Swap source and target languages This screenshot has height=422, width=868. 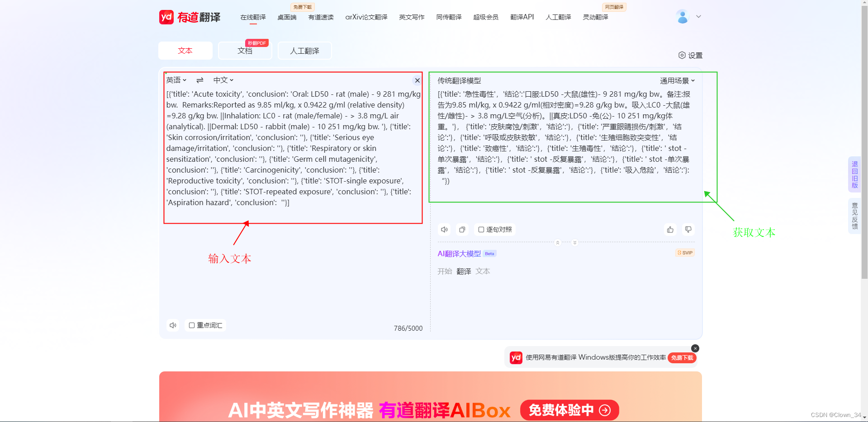pyautogui.click(x=199, y=80)
